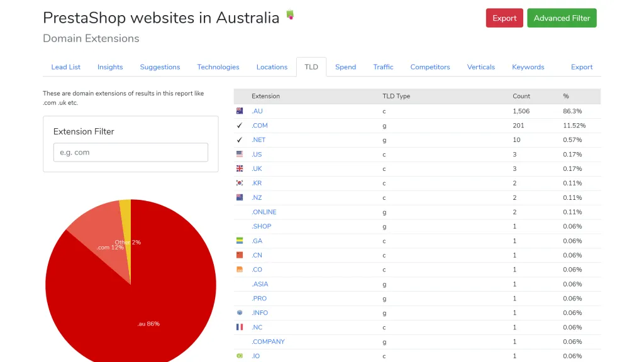Image resolution: width=644 pixels, height=362 pixels.
Task: Click the 86.3% percentage value
Action: [x=572, y=111]
